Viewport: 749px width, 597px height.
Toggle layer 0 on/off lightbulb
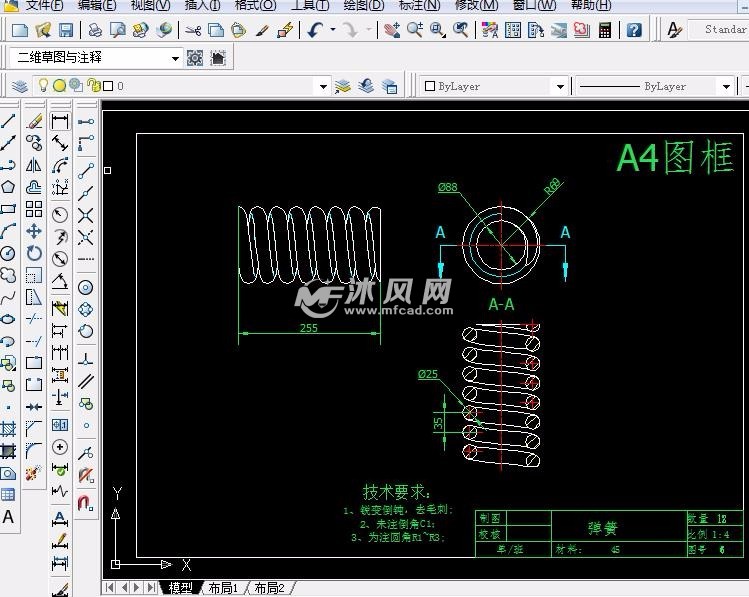(x=43, y=86)
